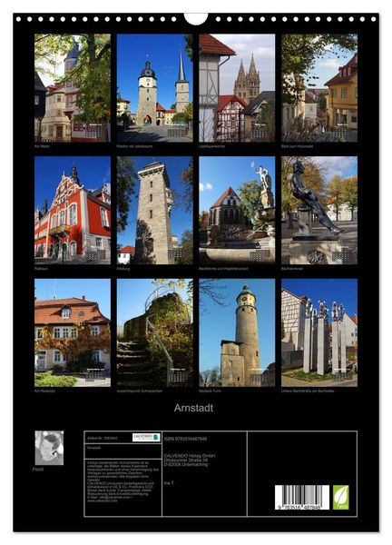The image size is (392, 545).
Task: Click the 'Am Riedplatz' caption
Action: 44,391
